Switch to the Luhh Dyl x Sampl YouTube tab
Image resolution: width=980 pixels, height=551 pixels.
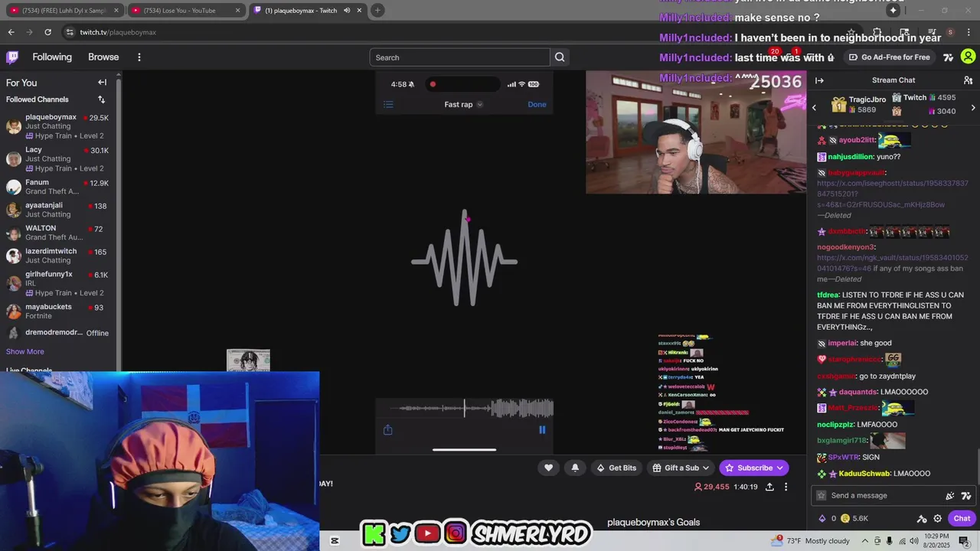(64, 11)
